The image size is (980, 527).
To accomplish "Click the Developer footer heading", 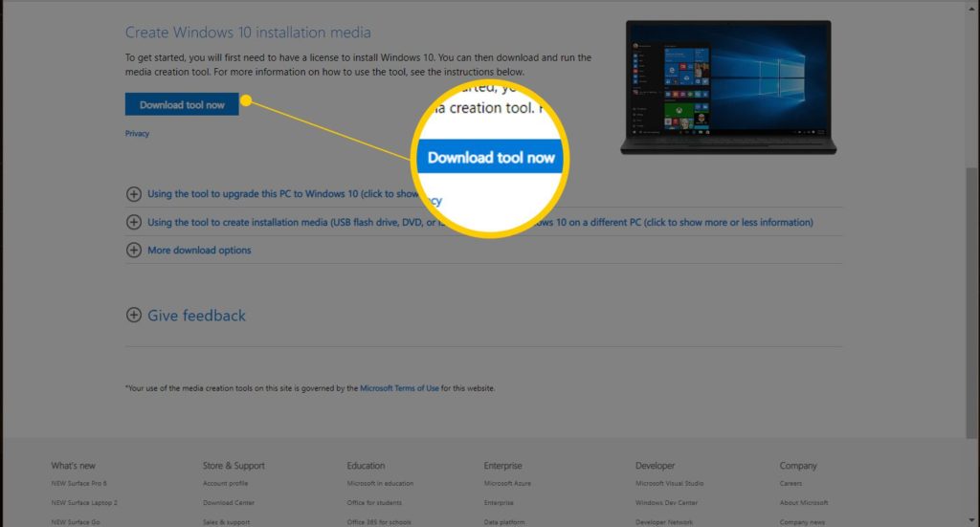I will point(655,466).
